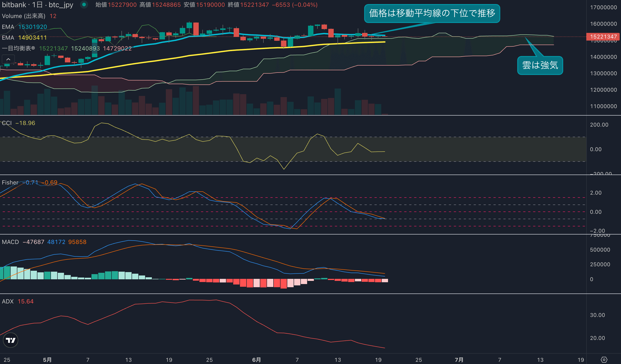This screenshot has height=364, width=621.
Task: Select the Volume (出来高) indicator legend
Action: pos(24,16)
